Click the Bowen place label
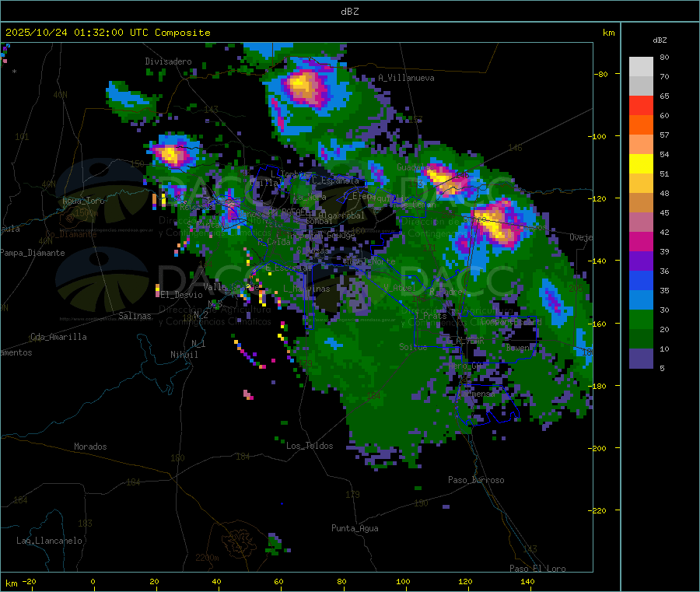Image resolution: width=700 pixels, height=592 pixels. click(518, 347)
